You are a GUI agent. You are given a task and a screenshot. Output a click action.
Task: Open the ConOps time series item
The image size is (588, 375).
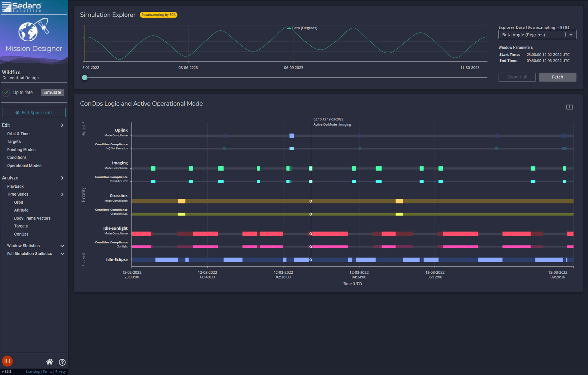coord(21,234)
